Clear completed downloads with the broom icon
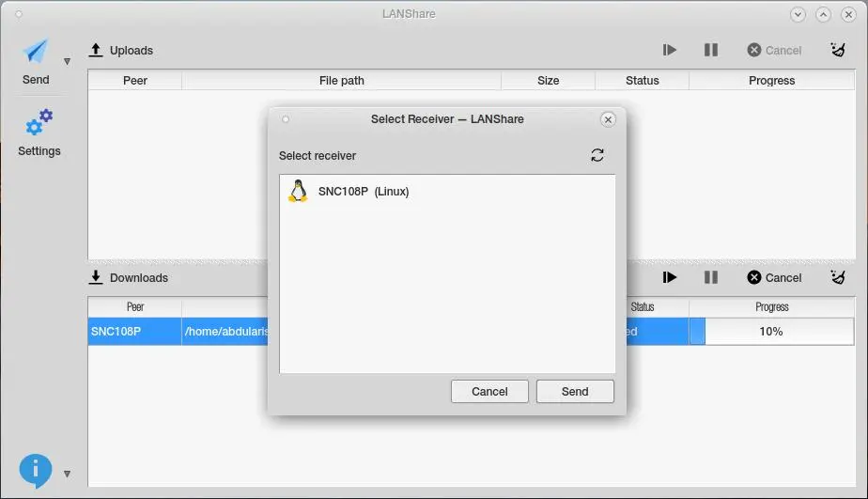Viewport: 868px width, 499px height. point(838,277)
